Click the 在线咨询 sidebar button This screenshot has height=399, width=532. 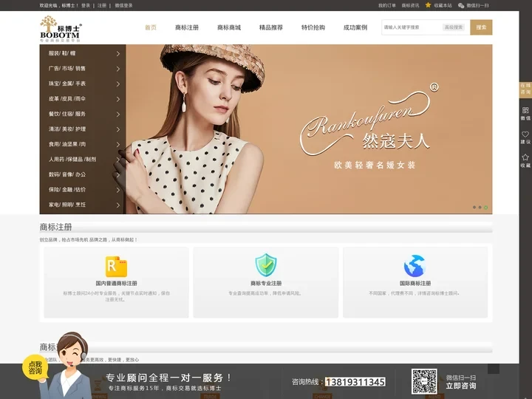click(x=525, y=89)
